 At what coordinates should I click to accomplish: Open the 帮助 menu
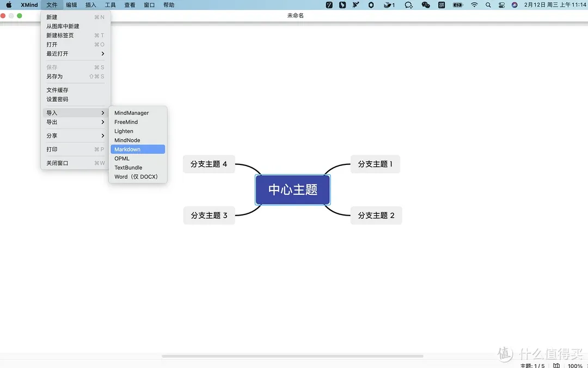tap(169, 5)
